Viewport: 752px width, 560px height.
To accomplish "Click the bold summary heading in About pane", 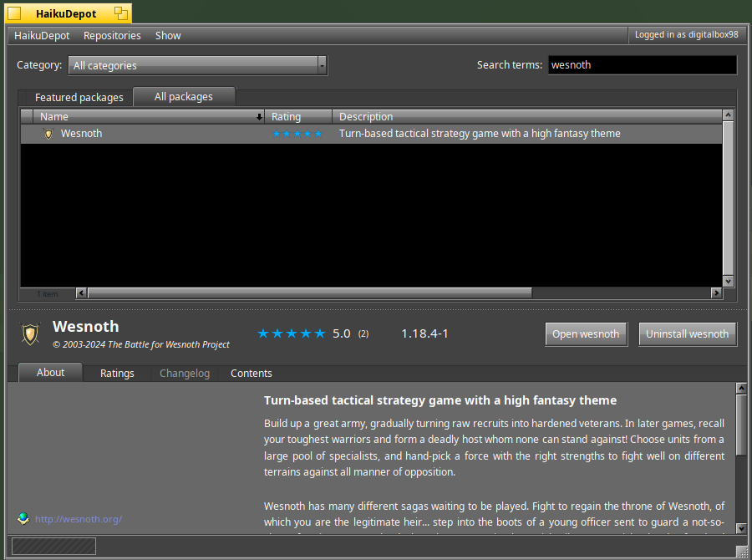I will tap(440, 400).
